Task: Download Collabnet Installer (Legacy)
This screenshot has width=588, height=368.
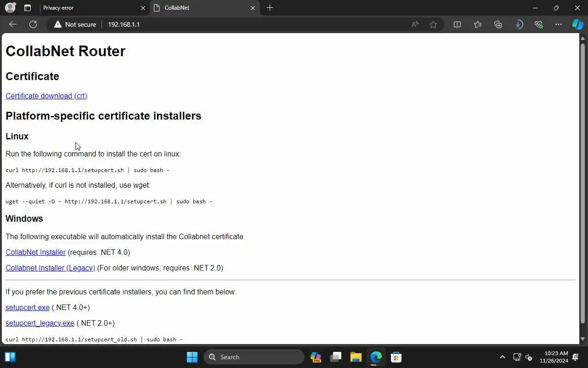Action: (50, 268)
